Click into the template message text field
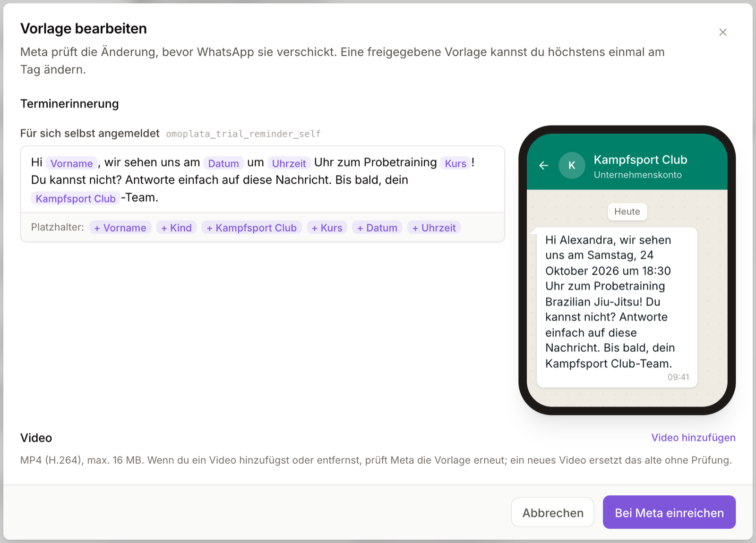 coord(262,179)
